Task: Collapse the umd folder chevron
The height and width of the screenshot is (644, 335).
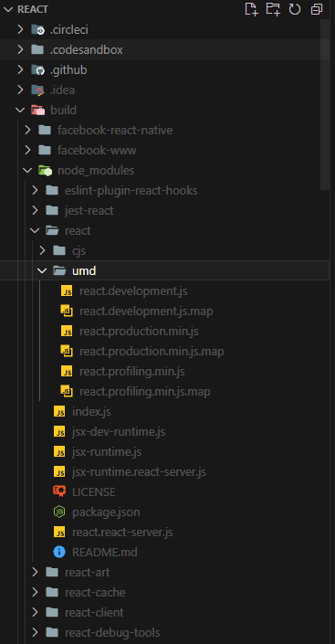Action: click(42, 271)
